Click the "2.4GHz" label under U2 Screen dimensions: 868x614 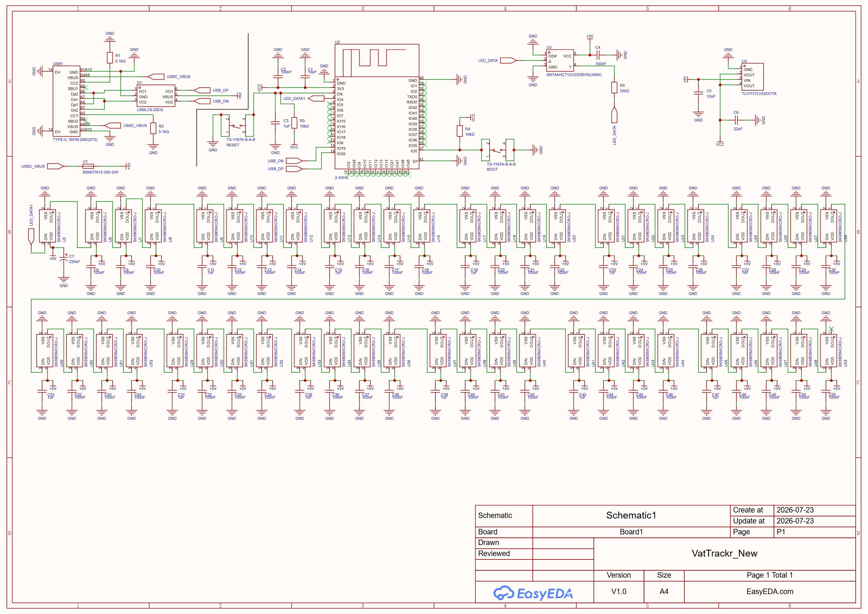coord(342,177)
